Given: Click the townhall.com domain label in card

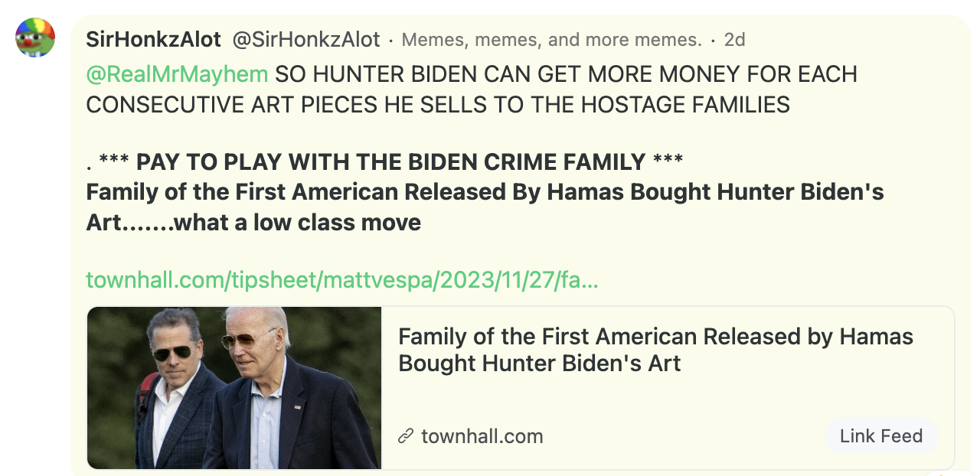Looking at the screenshot, I should click(482, 437).
